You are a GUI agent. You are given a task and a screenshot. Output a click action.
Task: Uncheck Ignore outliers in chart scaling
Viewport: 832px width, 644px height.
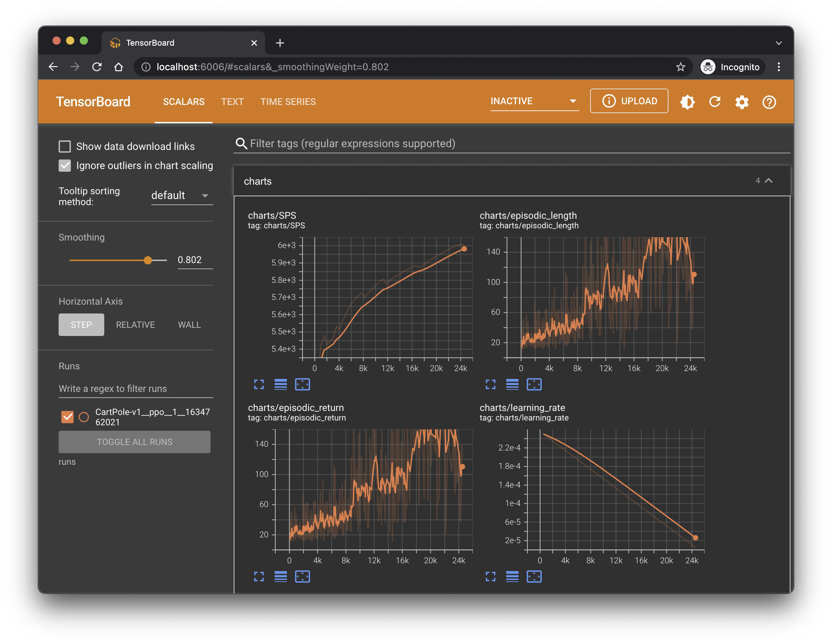tap(65, 165)
